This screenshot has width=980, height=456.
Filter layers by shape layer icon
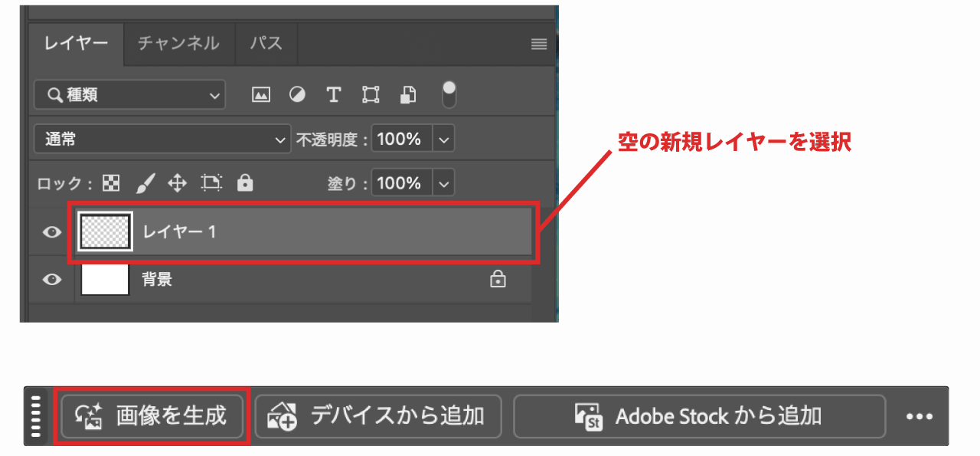coord(371,95)
